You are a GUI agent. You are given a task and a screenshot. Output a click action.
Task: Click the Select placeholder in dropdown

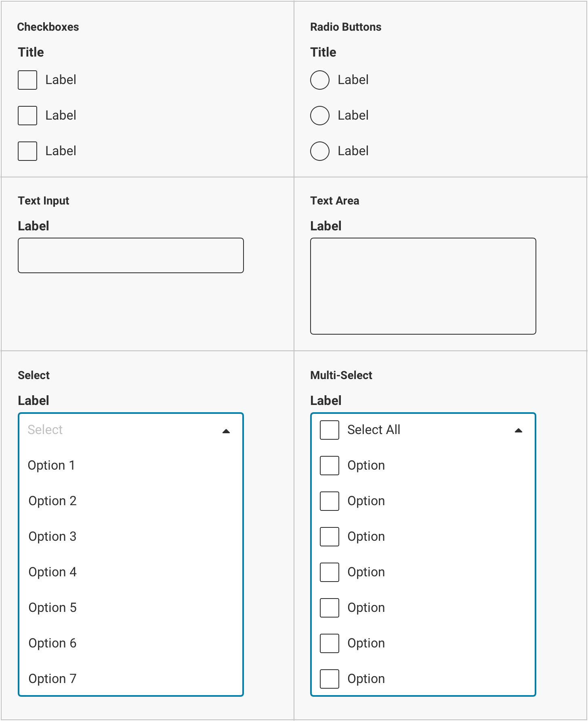click(x=45, y=430)
